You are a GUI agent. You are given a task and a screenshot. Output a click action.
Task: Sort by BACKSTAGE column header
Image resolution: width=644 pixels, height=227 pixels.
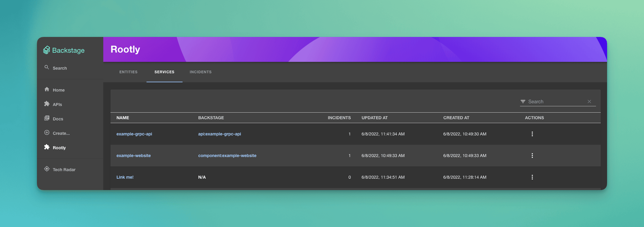[x=211, y=118]
